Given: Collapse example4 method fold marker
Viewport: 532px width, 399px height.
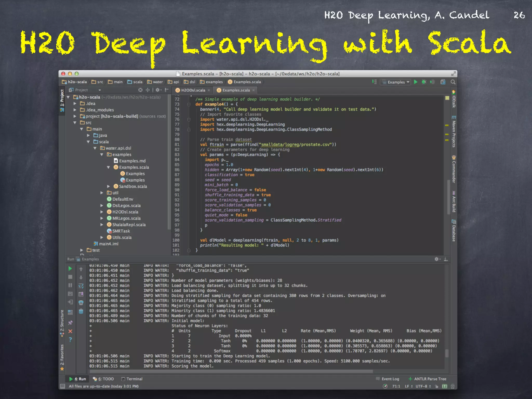Looking at the screenshot, I should point(189,104).
